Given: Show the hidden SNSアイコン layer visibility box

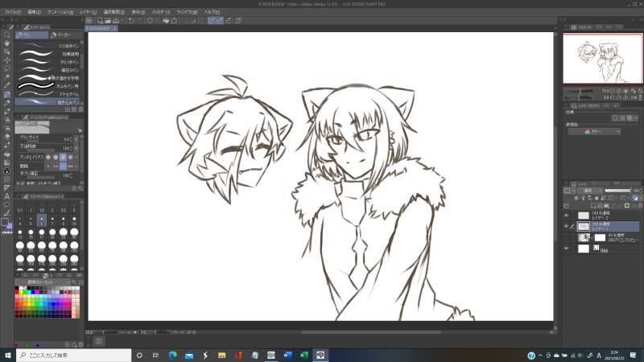Looking at the screenshot, I should (x=567, y=237).
